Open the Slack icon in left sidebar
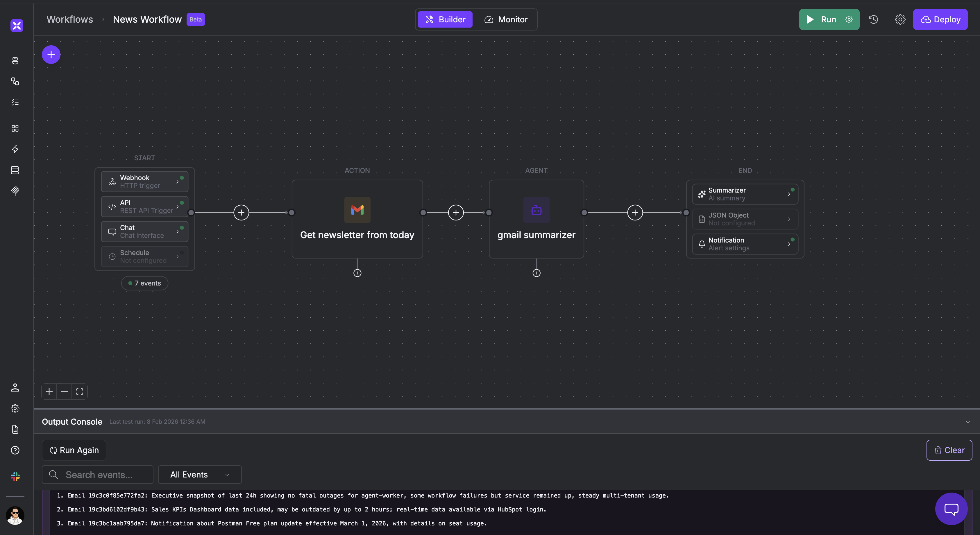This screenshot has height=535, width=980. click(15, 476)
